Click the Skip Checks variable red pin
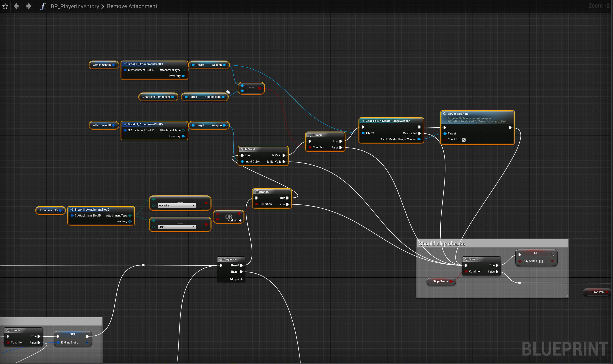This screenshot has height=364, width=613. pos(451,281)
